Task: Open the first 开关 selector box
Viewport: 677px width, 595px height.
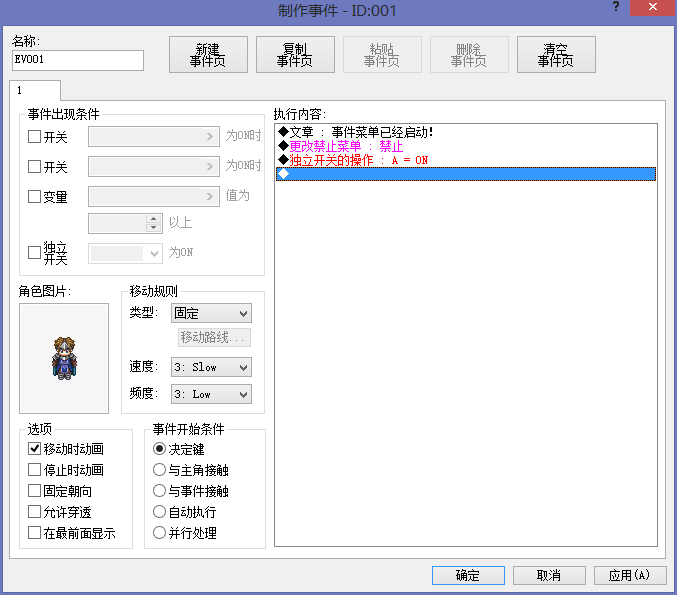Action: [x=154, y=136]
